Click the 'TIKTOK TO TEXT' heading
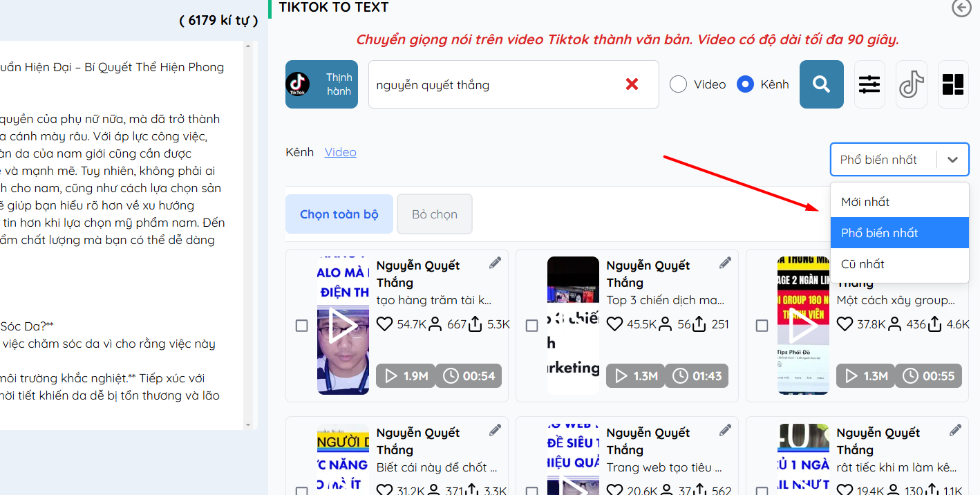This screenshot has height=495, width=980. (334, 8)
